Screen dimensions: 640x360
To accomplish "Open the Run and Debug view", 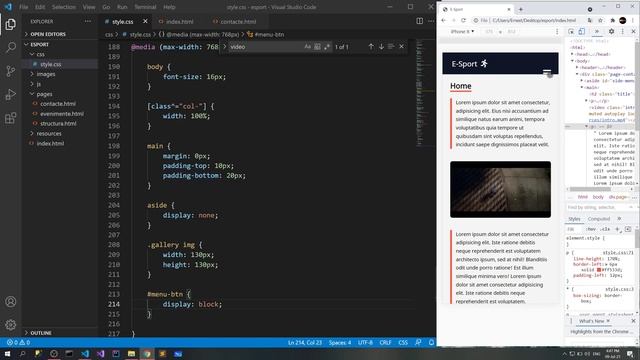I will click(11, 94).
